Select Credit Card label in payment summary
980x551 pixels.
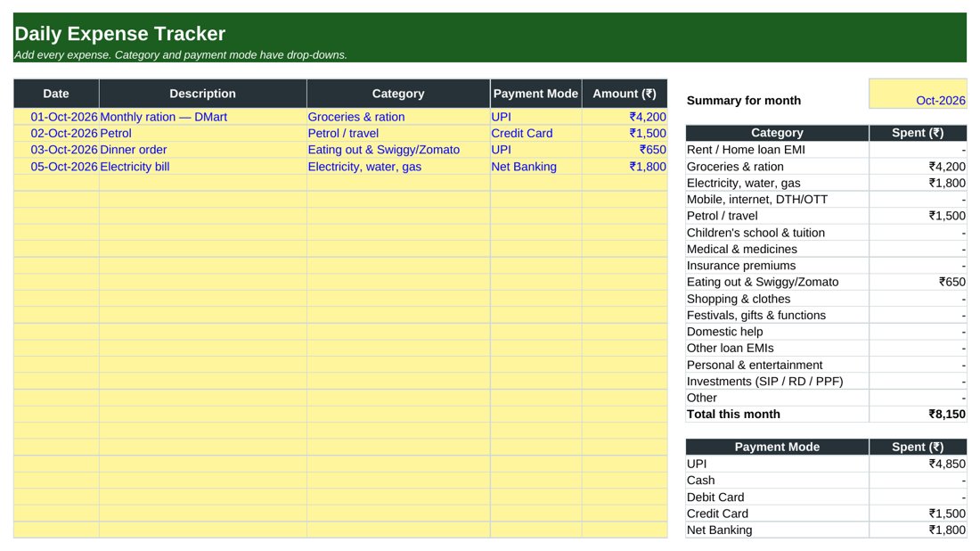tap(717, 514)
